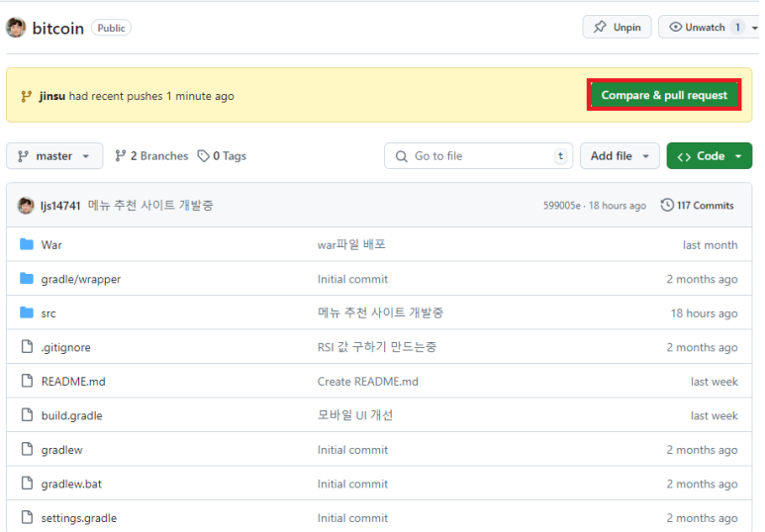Image resolution: width=765 pixels, height=532 pixels.
Task: Click the gradle/wrapper folder icon
Action: 27,279
